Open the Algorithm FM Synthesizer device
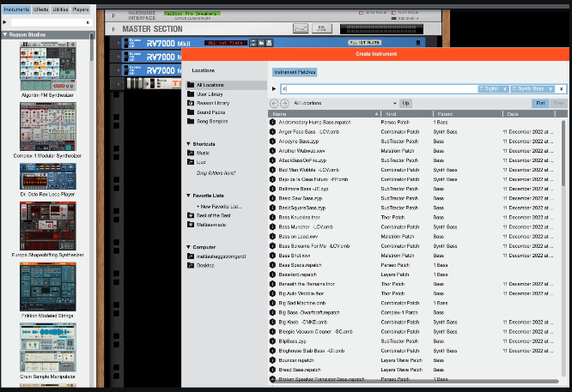The height and width of the screenshot is (392, 572). tap(48, 66)
